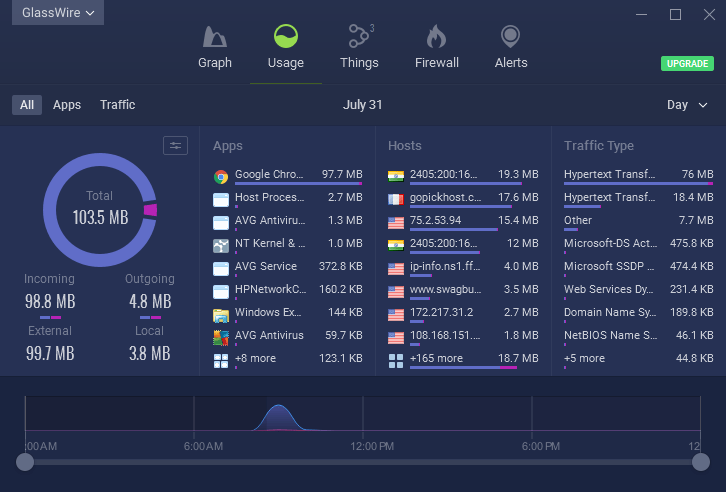This screenshot has width=726, height=492.
Task: Select the gopickhost.c host name
Action: pos(445,197)
